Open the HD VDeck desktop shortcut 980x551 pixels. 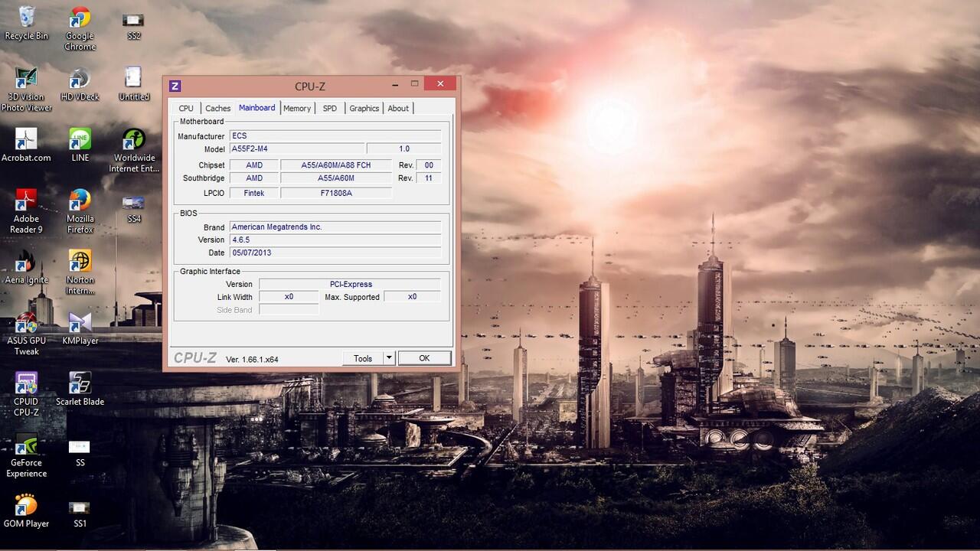point(80,85)
